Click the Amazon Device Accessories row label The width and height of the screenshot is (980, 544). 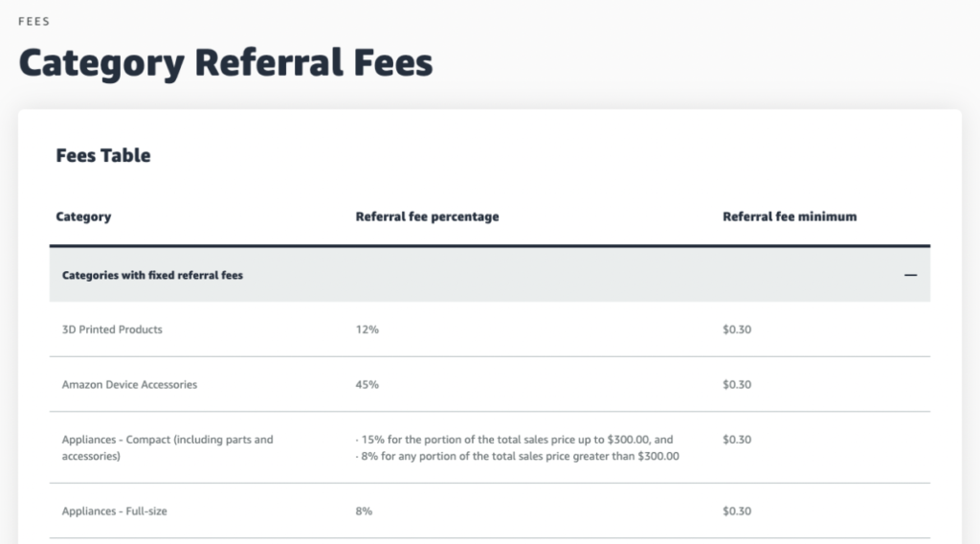coord(129,385)
